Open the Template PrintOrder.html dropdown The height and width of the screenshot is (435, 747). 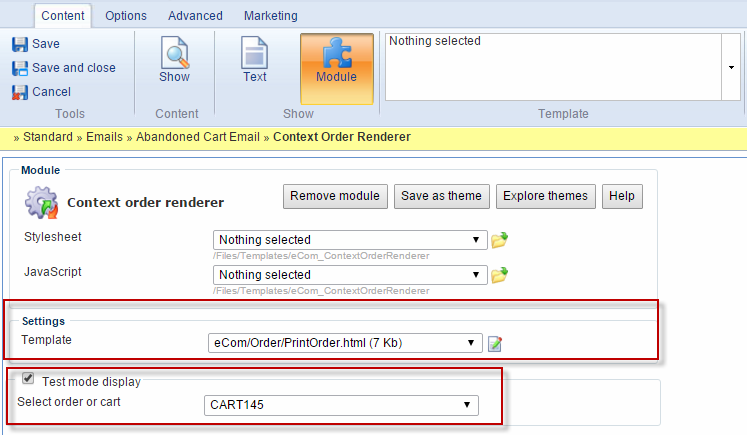pyautogui.click(x=344, y=343)
